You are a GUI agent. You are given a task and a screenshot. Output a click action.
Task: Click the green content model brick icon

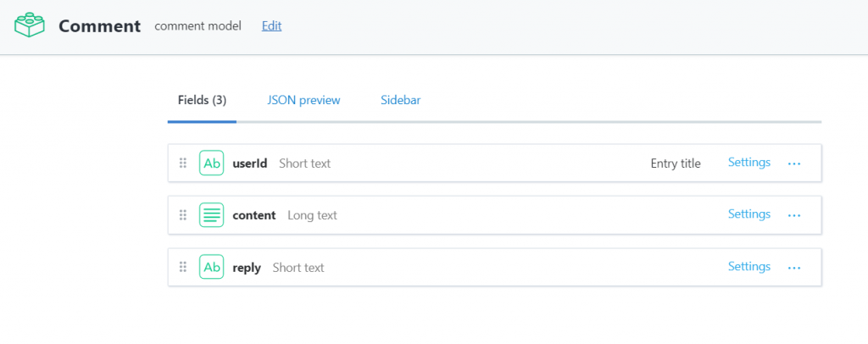30,25
